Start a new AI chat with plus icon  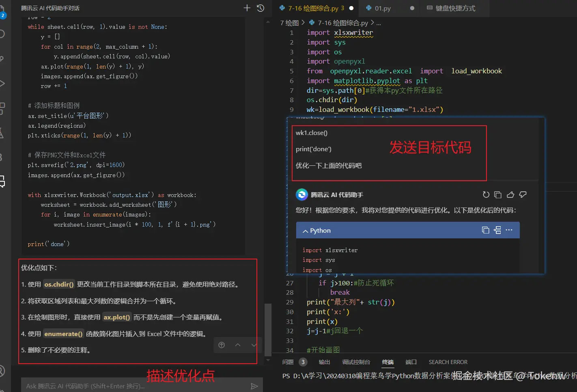(247, 8)
